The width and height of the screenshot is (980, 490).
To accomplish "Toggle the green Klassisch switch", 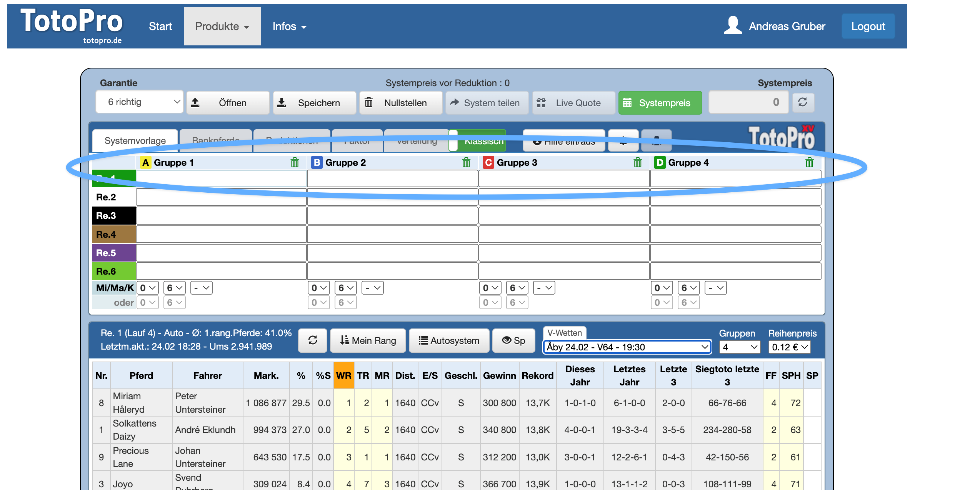I will 477,141.
